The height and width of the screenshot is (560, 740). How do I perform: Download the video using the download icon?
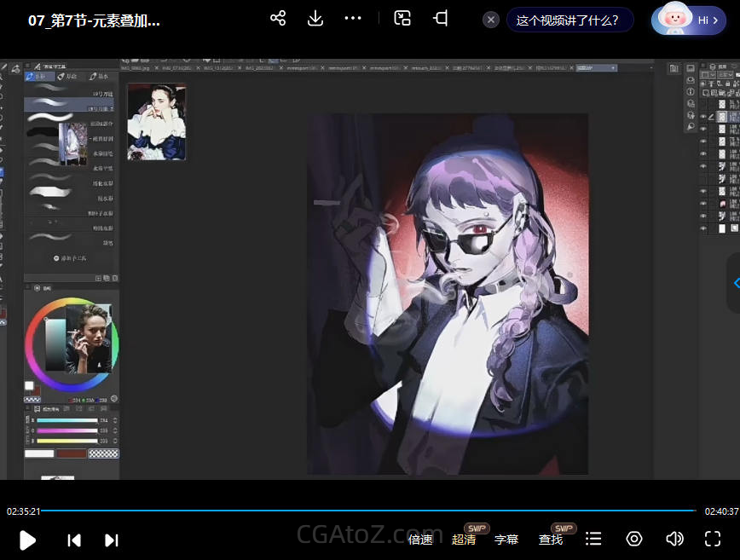click(315, 19)
